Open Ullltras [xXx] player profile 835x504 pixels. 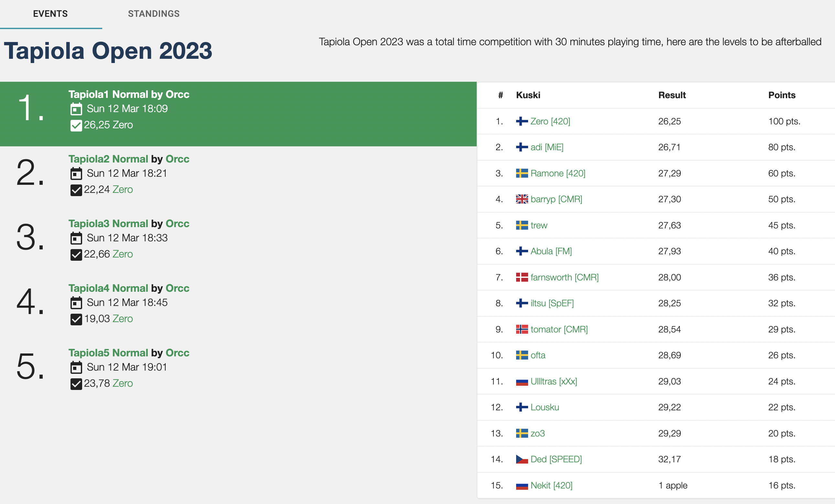point(554,381)
